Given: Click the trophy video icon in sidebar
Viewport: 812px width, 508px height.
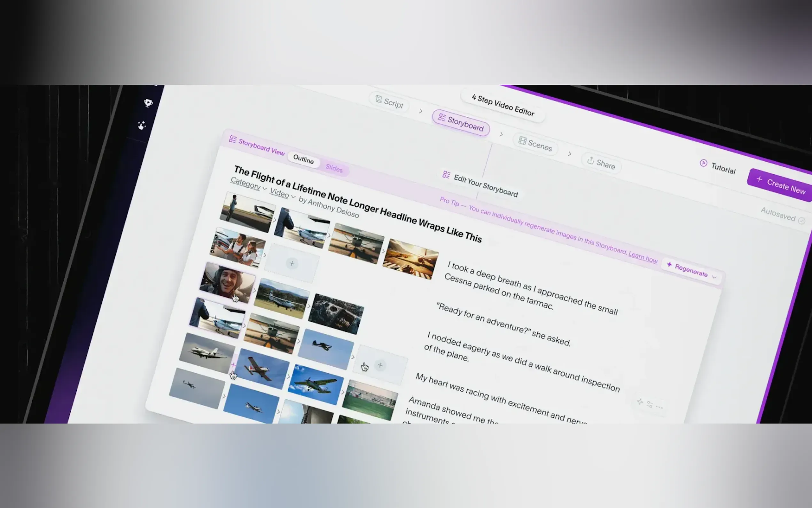Looking at the screenshot, I should [148, 102].
